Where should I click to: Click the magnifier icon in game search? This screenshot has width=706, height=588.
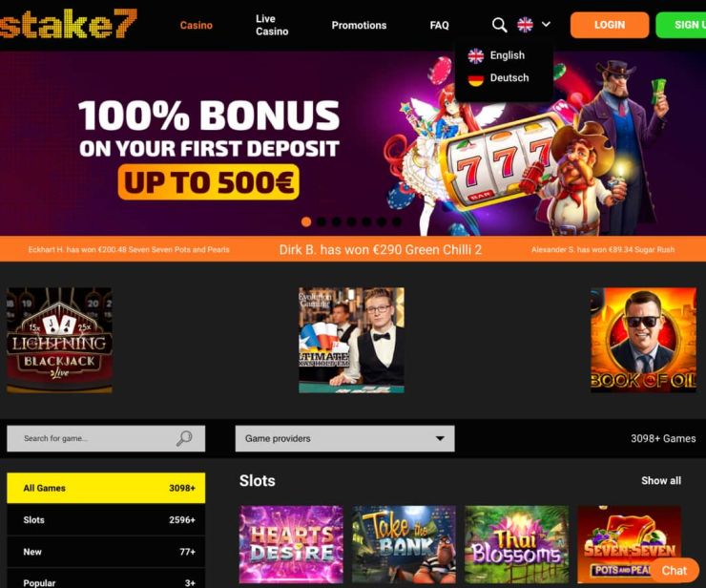pos(184,438)
